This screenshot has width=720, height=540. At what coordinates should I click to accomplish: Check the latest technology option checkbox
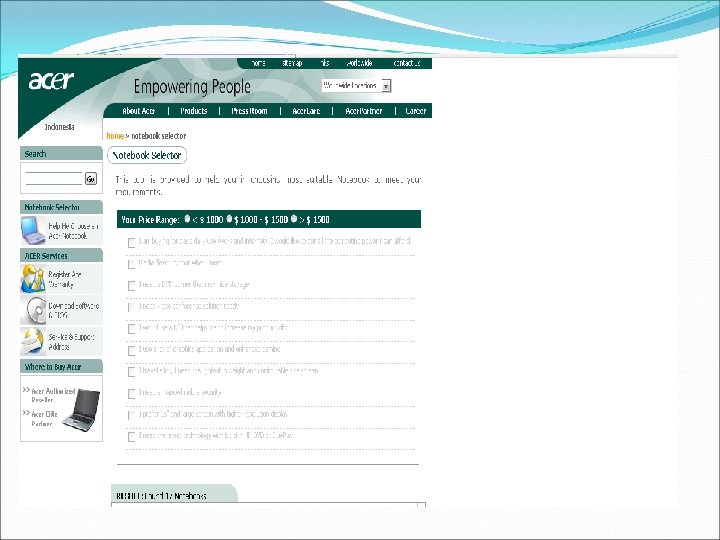tap(131, 436)
